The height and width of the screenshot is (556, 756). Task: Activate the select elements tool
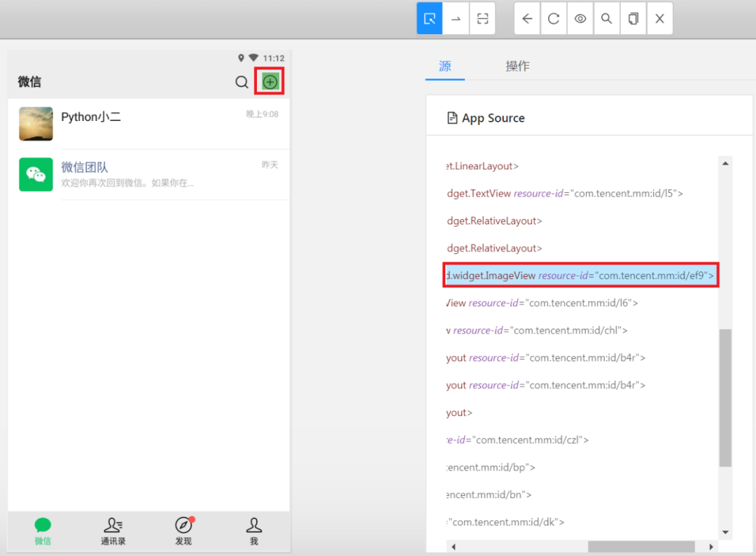430,19
